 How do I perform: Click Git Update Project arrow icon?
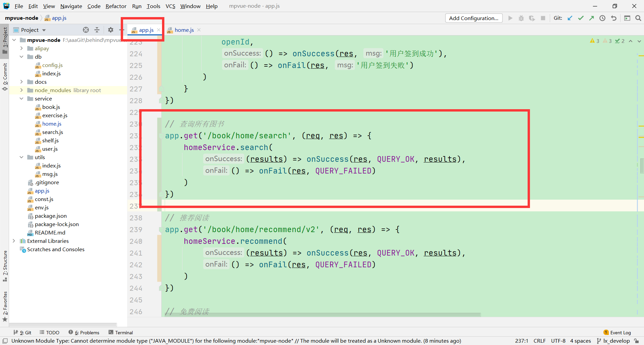[x=570, y=18]
